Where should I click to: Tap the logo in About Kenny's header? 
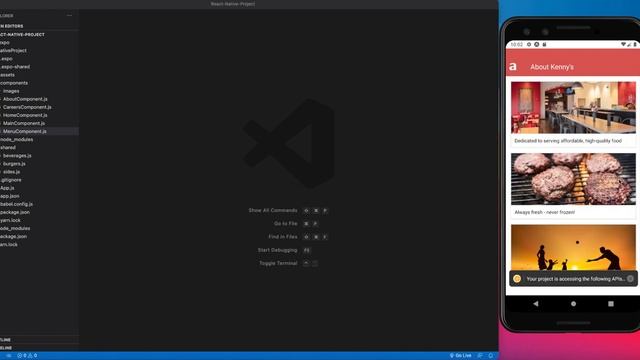(513, 67)
